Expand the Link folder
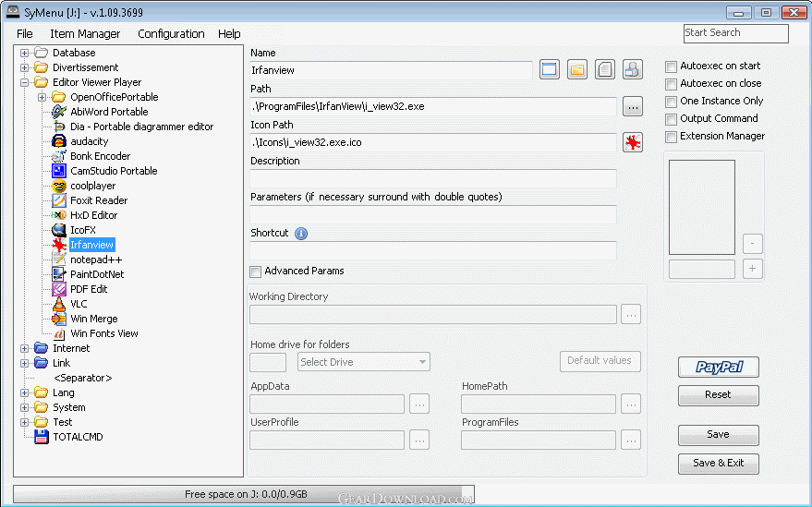The height and width of the screenshot is (507, 812). [24, 364]
